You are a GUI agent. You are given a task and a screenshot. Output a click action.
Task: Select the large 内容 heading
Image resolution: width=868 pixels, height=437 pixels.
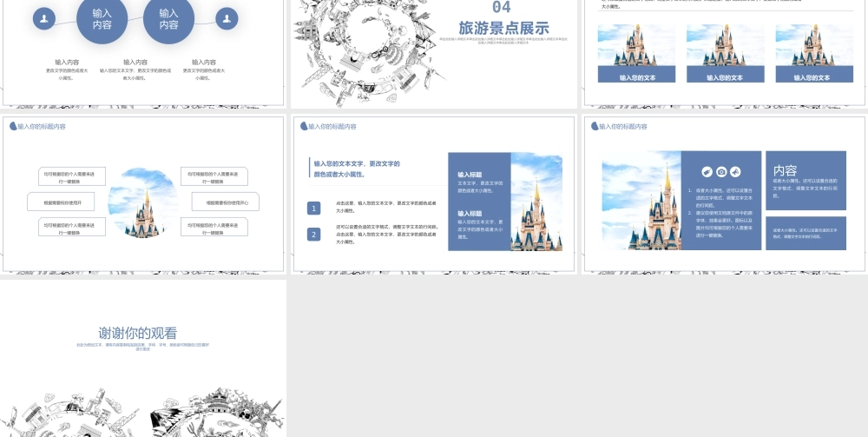pyautogui.click(x=785, y=170)
